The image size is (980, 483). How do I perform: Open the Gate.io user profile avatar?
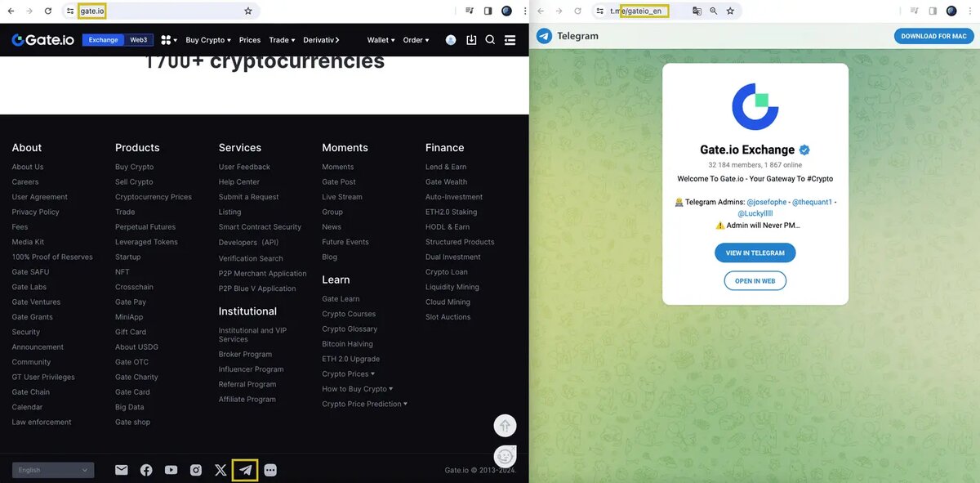click(x=451, y=39)
